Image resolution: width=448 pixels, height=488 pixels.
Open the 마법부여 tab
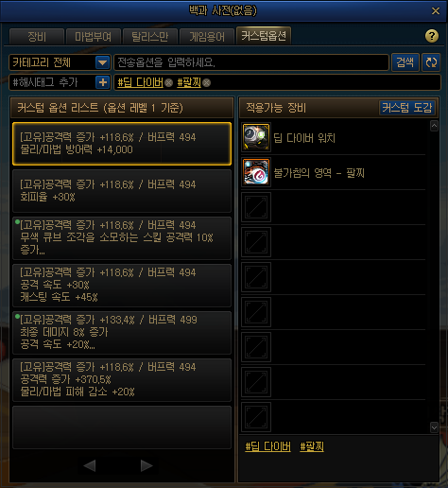[x=94, y=37]
